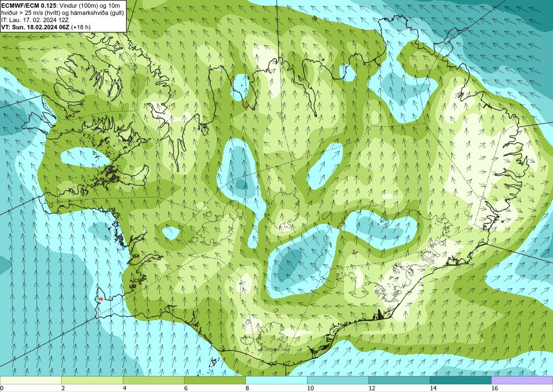Click the legend value "4"
Image resolution: width=553 pixels, height=392 pixels.
click(x=124, y=388)
